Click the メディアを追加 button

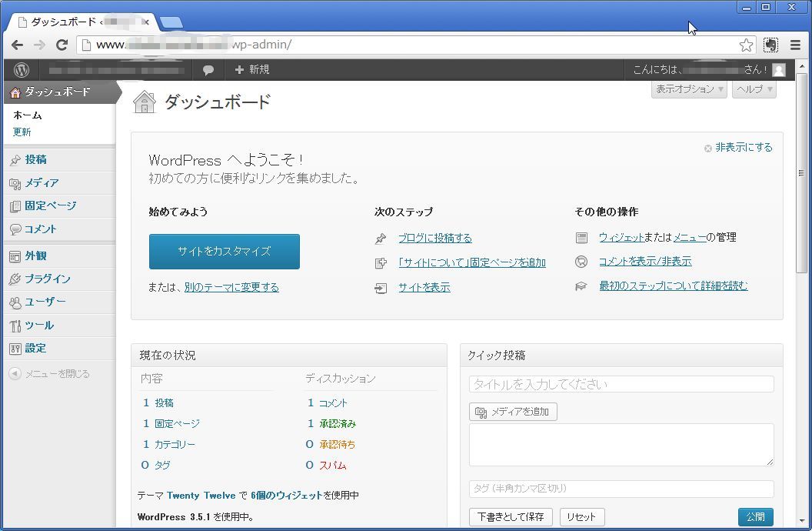point(513,412)
